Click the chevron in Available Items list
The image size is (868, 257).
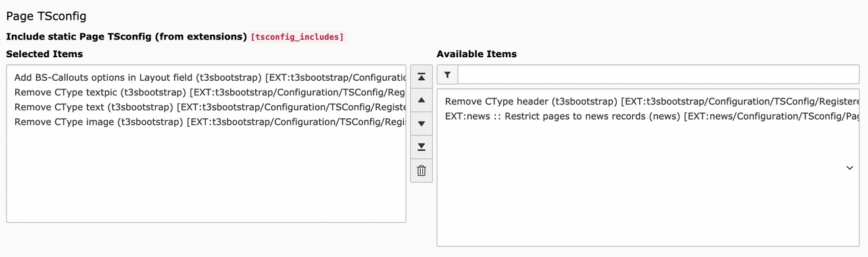pos(850,168)
